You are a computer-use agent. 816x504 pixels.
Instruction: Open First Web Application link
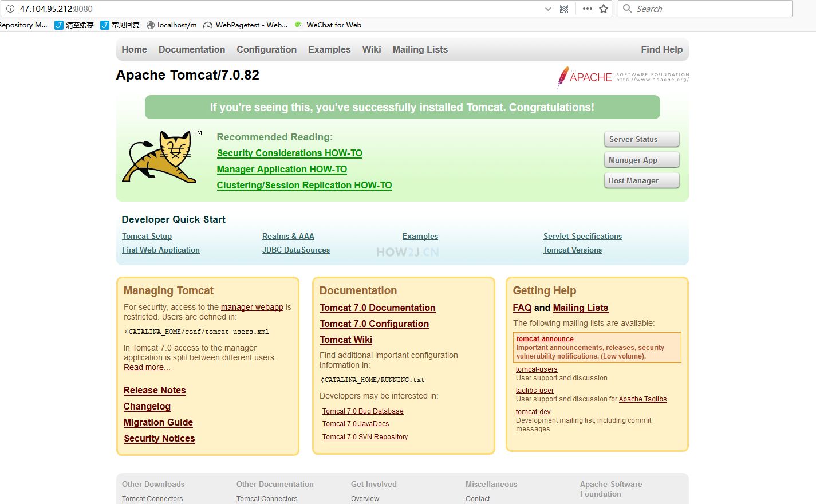tap(161, 250)
